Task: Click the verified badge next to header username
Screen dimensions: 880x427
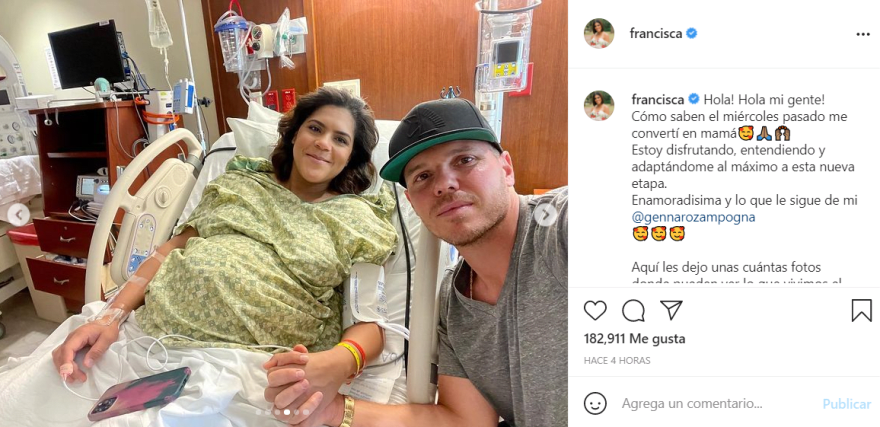Action: point(691,34)
